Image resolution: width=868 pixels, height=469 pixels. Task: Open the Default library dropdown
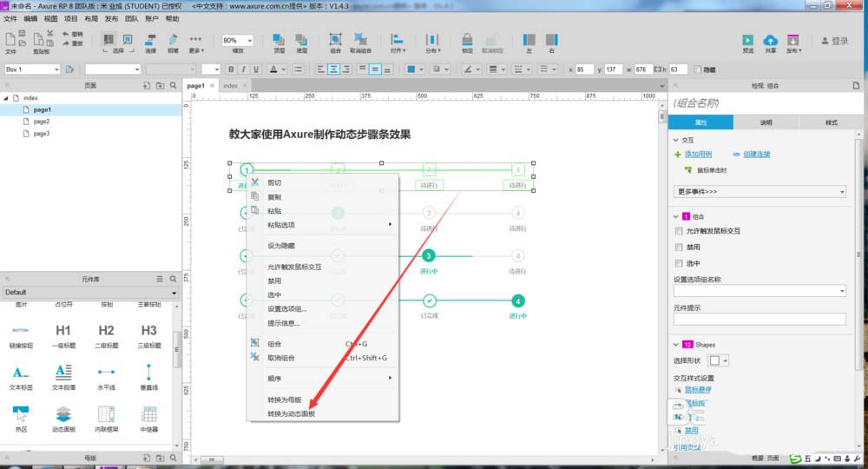click(x=174, y=293)
